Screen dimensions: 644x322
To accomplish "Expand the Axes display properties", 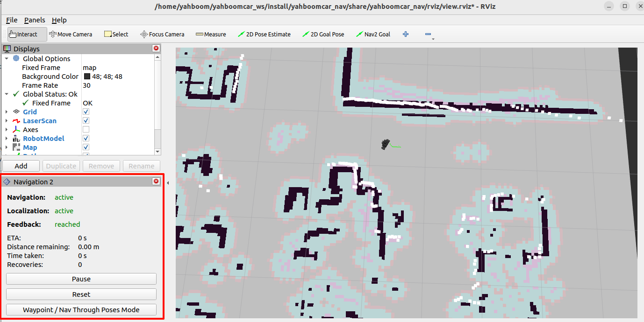I will [x=7, y=129].
